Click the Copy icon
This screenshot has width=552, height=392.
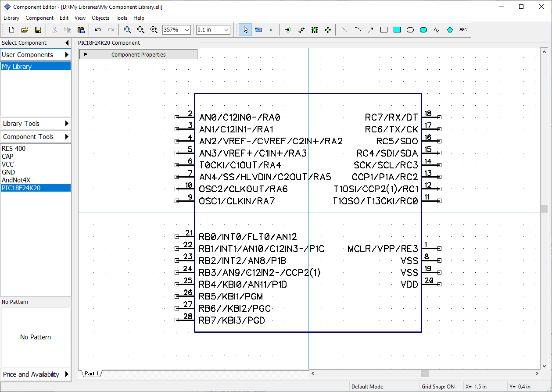(68, 30)
